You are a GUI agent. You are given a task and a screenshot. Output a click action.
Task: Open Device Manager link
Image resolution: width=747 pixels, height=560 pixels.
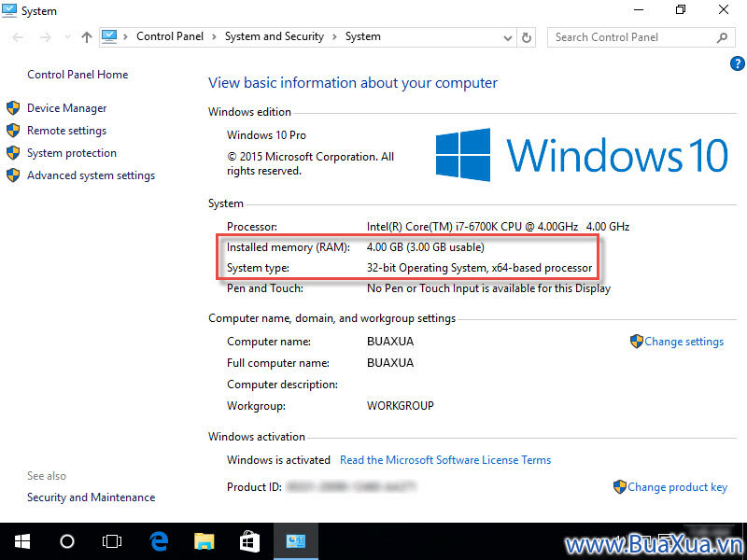[x=66, y=108]
